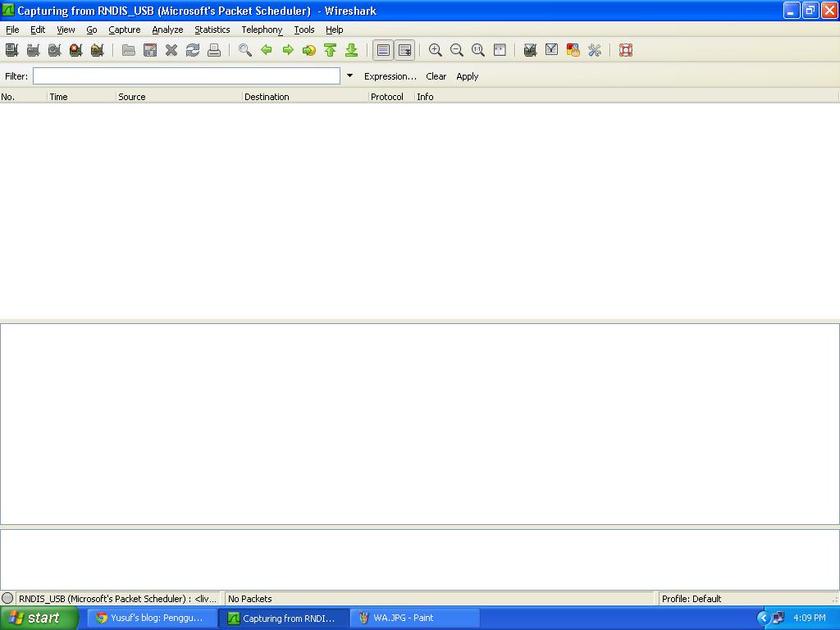Open preferences wrench icon
This screenshot has height=630, width=840.
click(595, 50)
